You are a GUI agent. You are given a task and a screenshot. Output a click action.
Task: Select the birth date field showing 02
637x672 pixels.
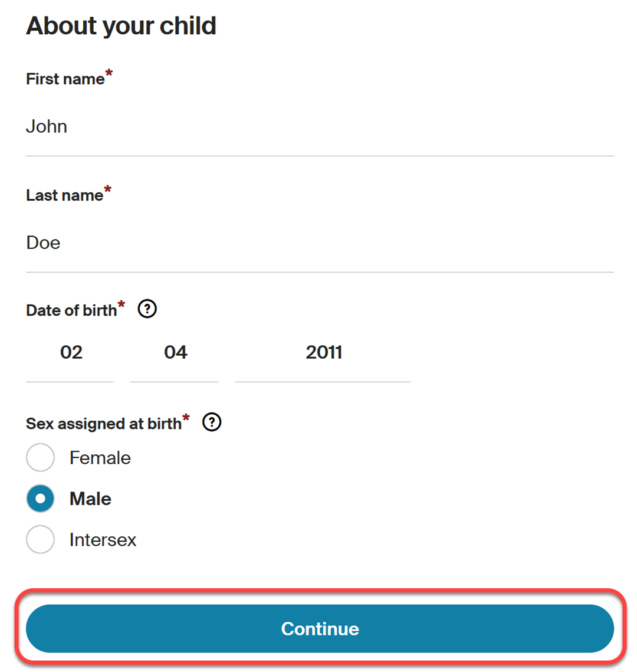click(x=70, y=353)
